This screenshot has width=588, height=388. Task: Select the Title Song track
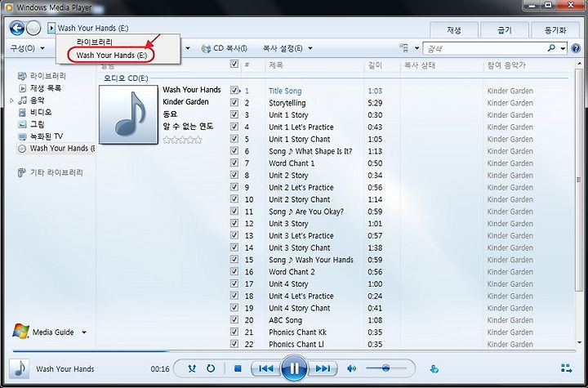285,91
